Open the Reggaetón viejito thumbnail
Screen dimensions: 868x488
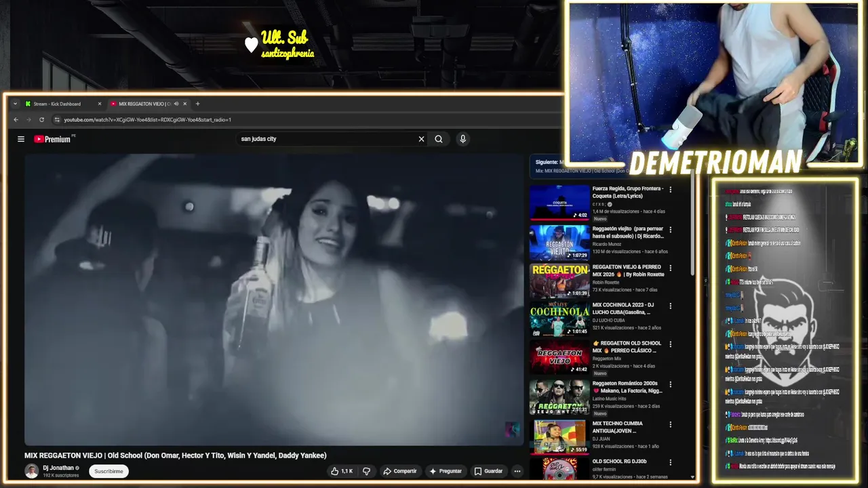(x=559, y=243)
